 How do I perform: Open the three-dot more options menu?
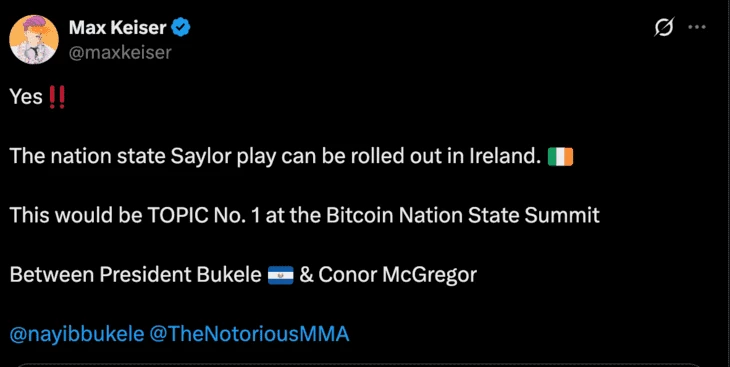tap(697, 27)
